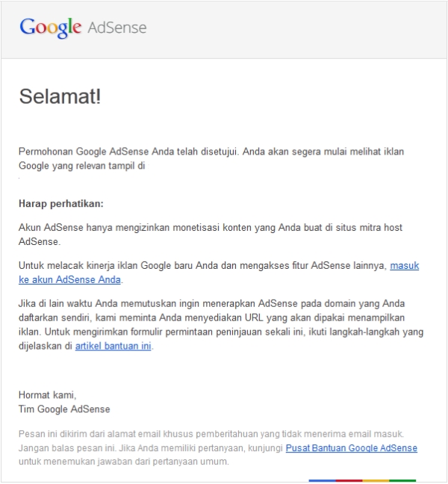Select the yellow segment of the footer color bar
448x484 pixels.
(376, 480)
